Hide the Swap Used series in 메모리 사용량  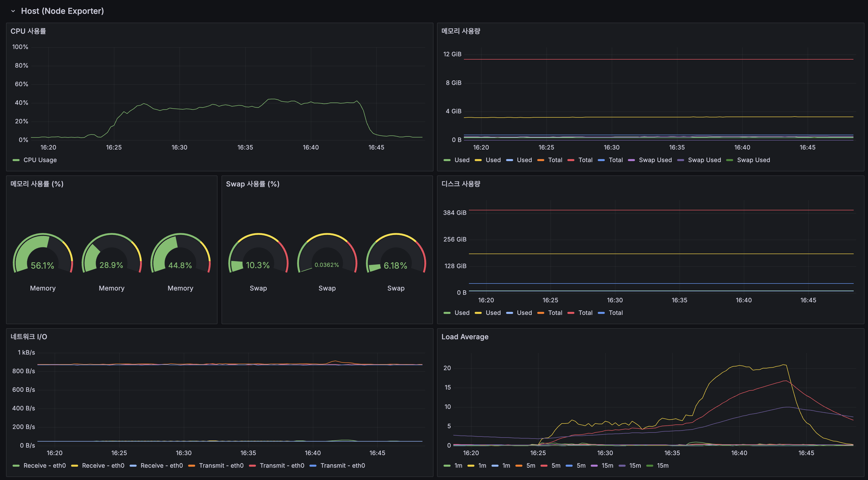tap(655, 160)
